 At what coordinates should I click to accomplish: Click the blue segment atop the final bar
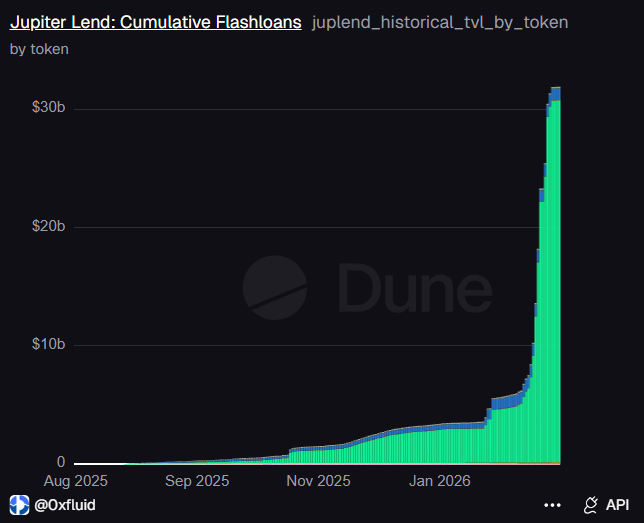556,94
